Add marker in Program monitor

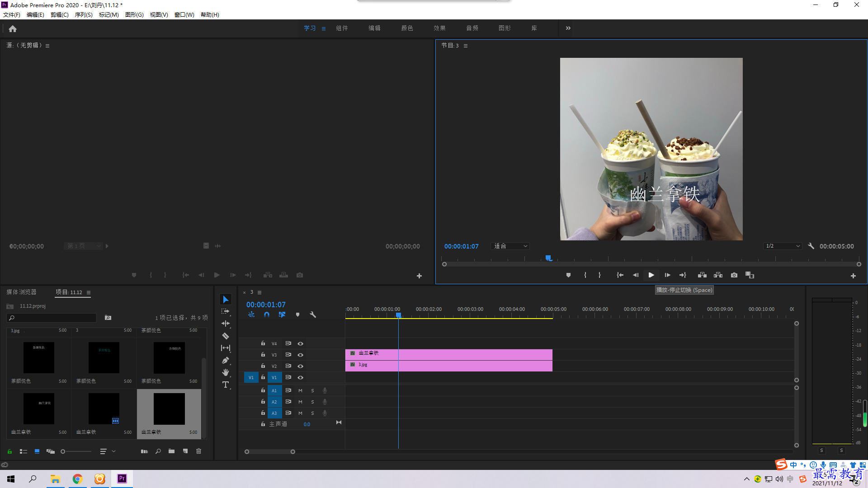tap(568, 275)
